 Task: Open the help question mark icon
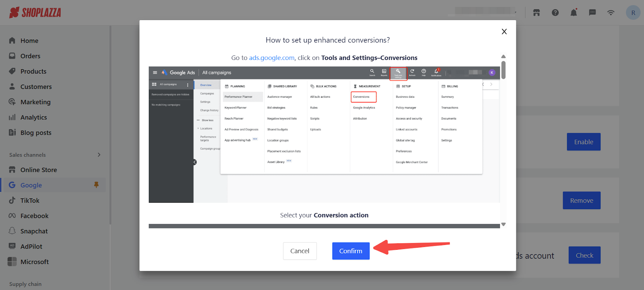[555, 12]
